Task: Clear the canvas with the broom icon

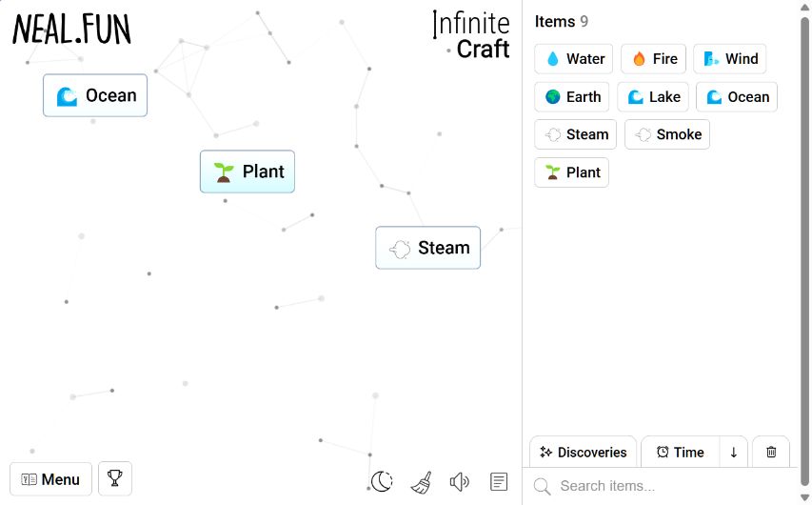Action: [422, 482]
